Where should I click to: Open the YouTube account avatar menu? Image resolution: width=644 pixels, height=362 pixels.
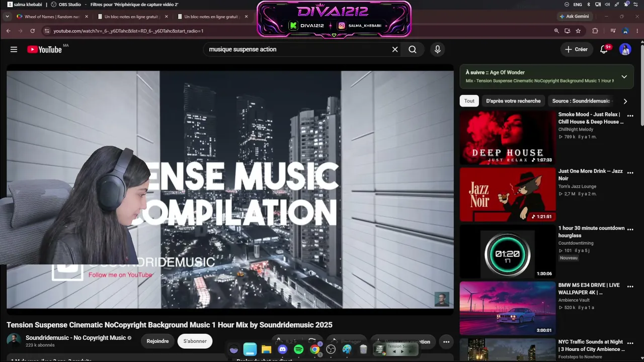(625, 49)
